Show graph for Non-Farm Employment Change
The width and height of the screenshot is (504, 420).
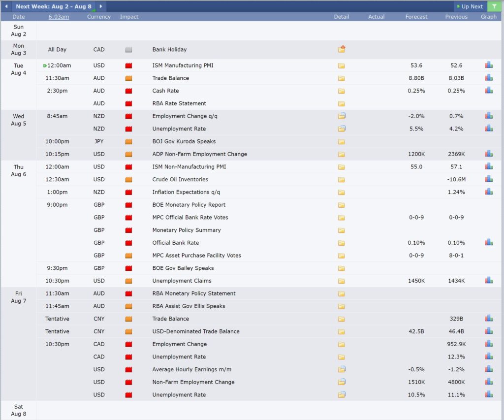[x=489, y=382]
